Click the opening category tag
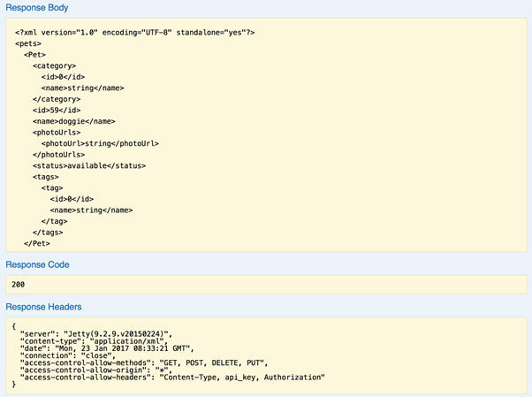Viewport: 532px width, 397px height. pos(54,66)
